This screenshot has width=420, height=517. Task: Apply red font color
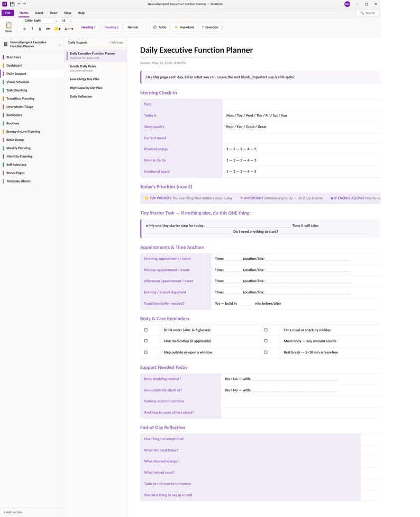click(67, 29)
